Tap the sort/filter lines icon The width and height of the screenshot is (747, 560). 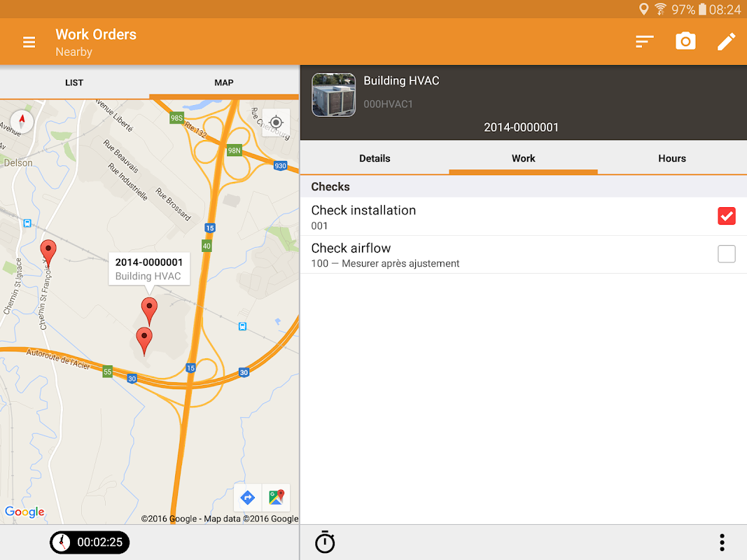(644, 42)
